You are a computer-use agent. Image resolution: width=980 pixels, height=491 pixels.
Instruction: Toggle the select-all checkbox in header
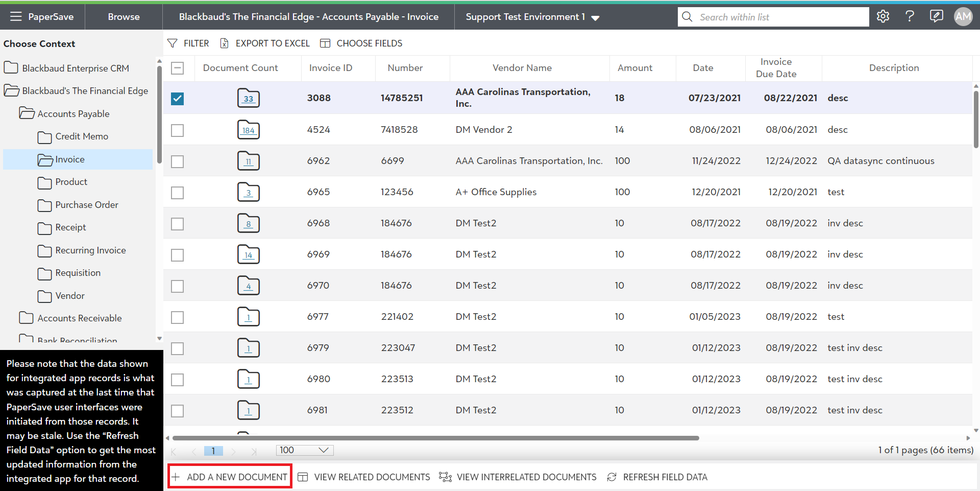[x=177, y=68]
